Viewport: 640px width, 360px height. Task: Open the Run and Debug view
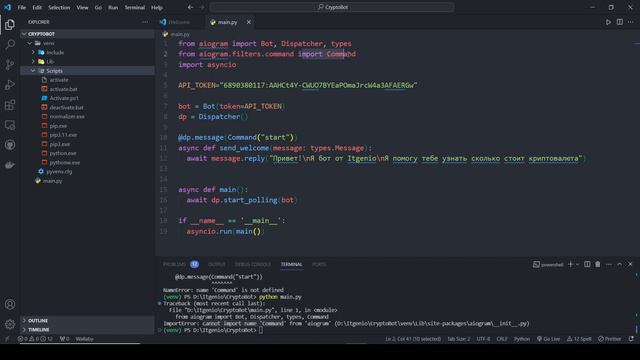click(10, 84)
